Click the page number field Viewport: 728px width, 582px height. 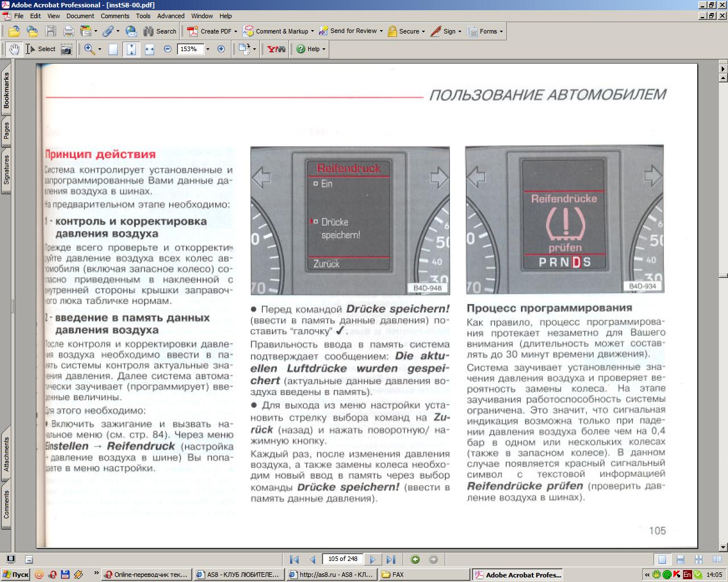[x=343, y=559]
